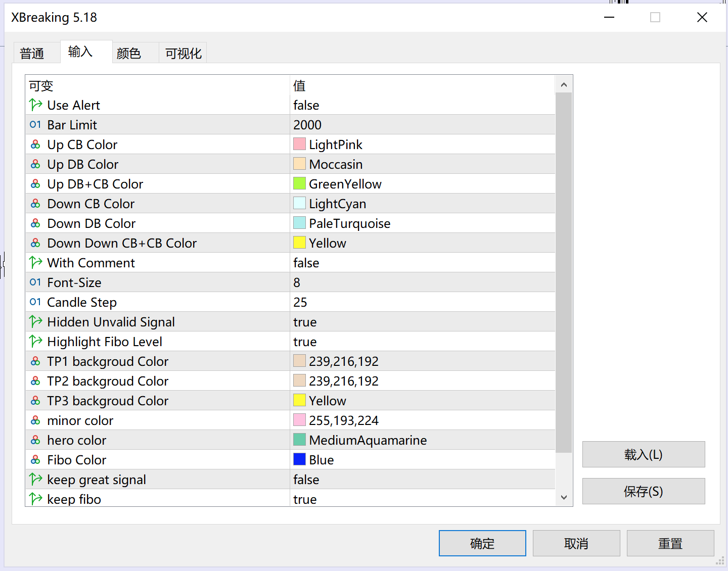
Task: Switch to the 可视化 tab
Action: click(183, 53)
